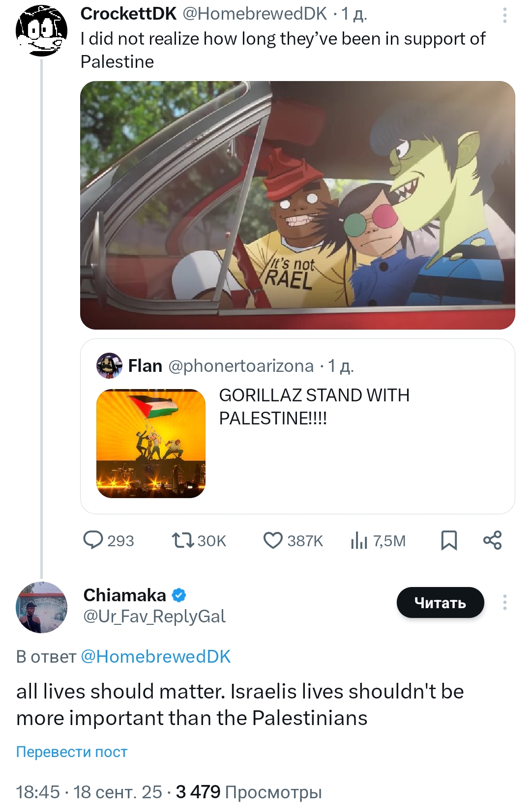
Task: Click the CrockettDK display name
Action: (x=128, y=14)
